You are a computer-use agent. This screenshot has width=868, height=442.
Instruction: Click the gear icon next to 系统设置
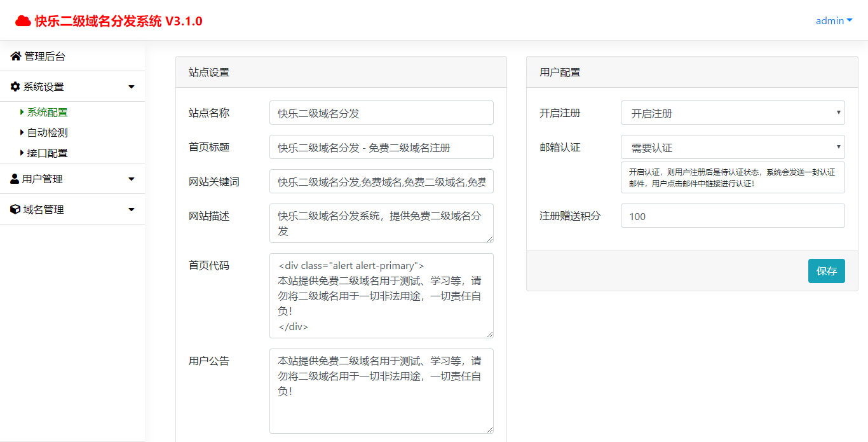coord(15,86)
